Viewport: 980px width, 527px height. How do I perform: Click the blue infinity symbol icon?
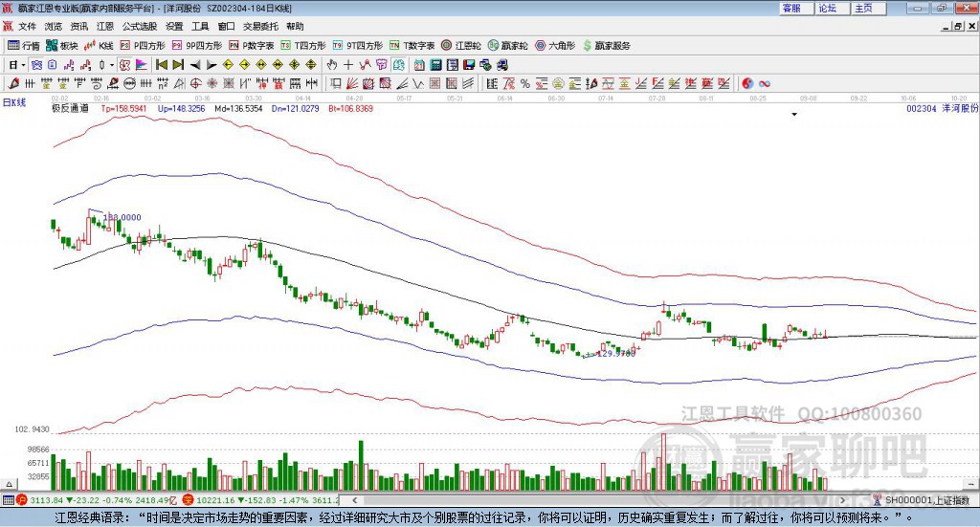click(x=765, y=83)
